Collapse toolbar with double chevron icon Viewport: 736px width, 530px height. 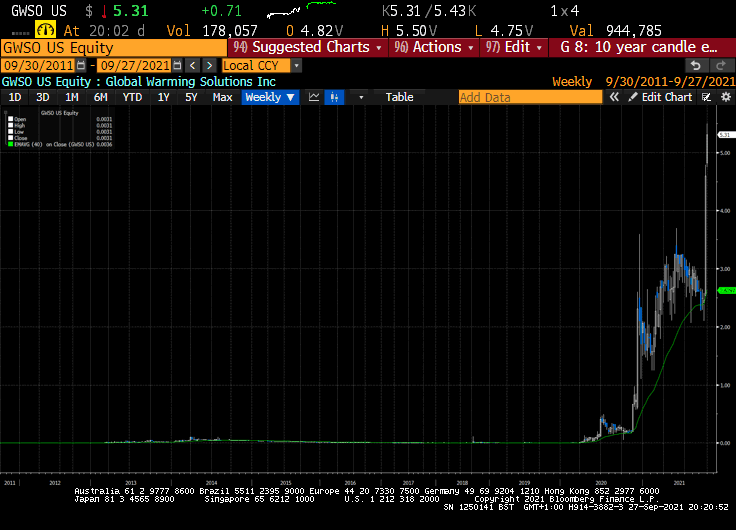point(615,97)
